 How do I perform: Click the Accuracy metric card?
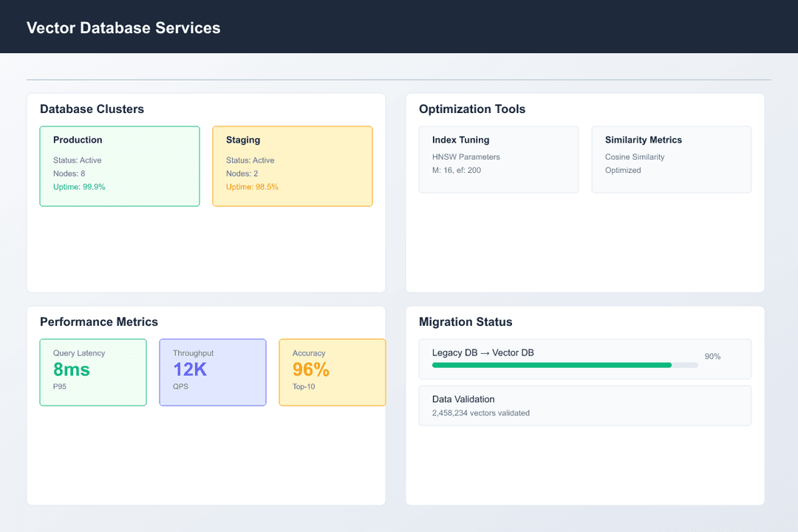click(332, 372)
